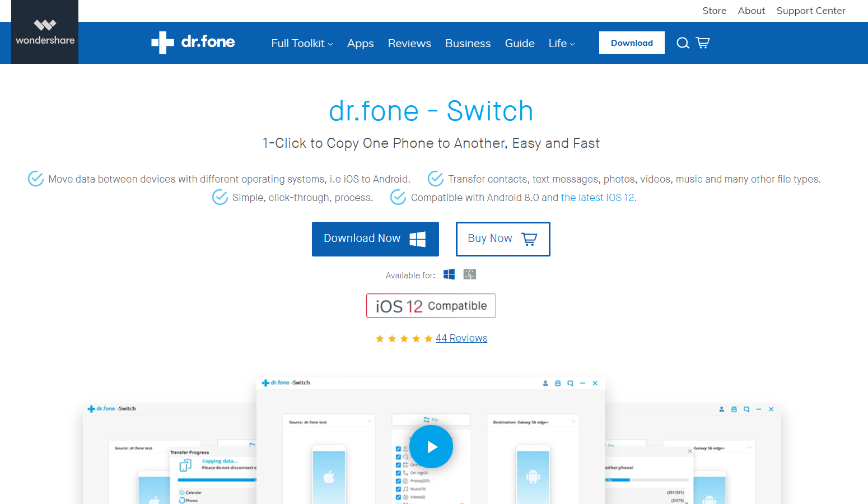This screenshot has height=504, width=868.
Task: Click the "dr.fone - Switch" page heading
Action: [431, 111]
